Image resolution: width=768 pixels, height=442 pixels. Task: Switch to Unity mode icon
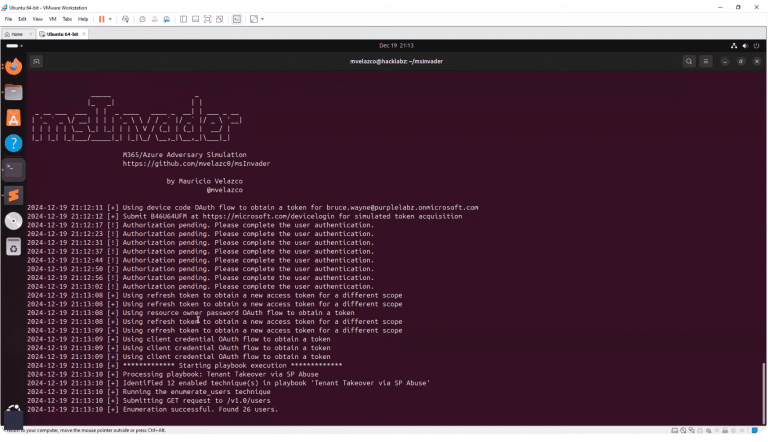coord(220,19)
